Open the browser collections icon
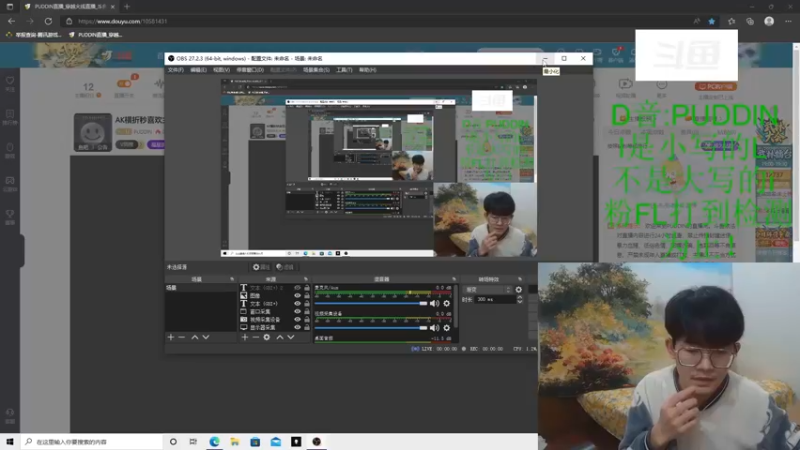The height and width of the screenshot is (450, 800). 750,21
